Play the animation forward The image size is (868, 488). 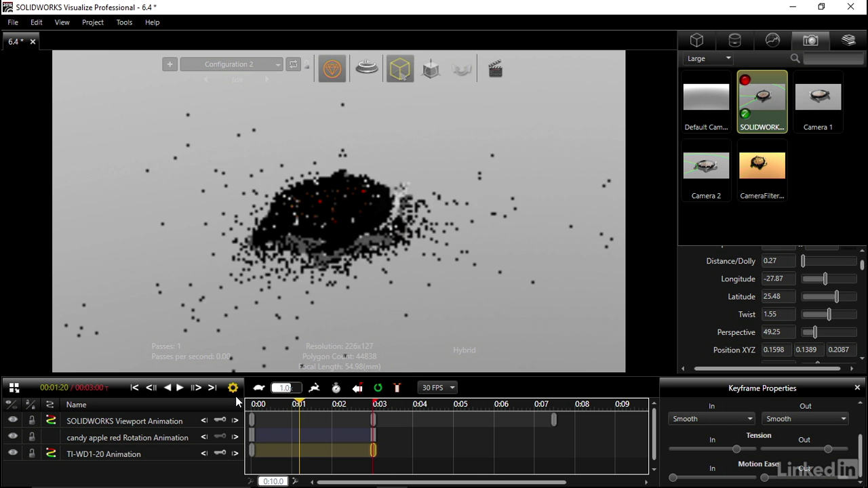tap(180, 388)
